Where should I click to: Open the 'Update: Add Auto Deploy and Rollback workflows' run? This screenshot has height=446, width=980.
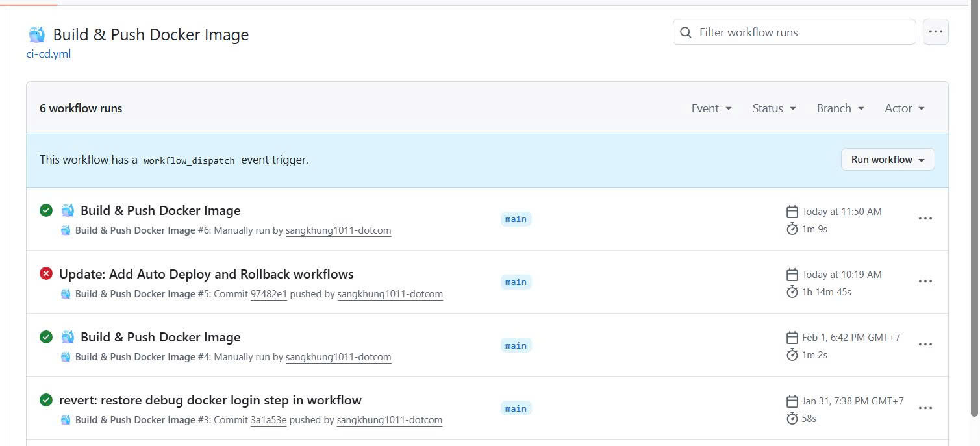click(x=207, y=274)
